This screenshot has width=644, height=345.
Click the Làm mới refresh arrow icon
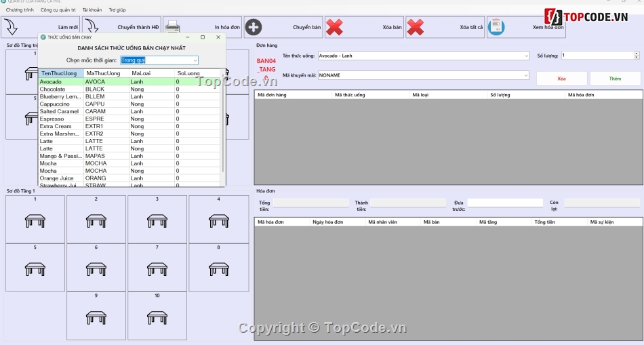(12, 27)
